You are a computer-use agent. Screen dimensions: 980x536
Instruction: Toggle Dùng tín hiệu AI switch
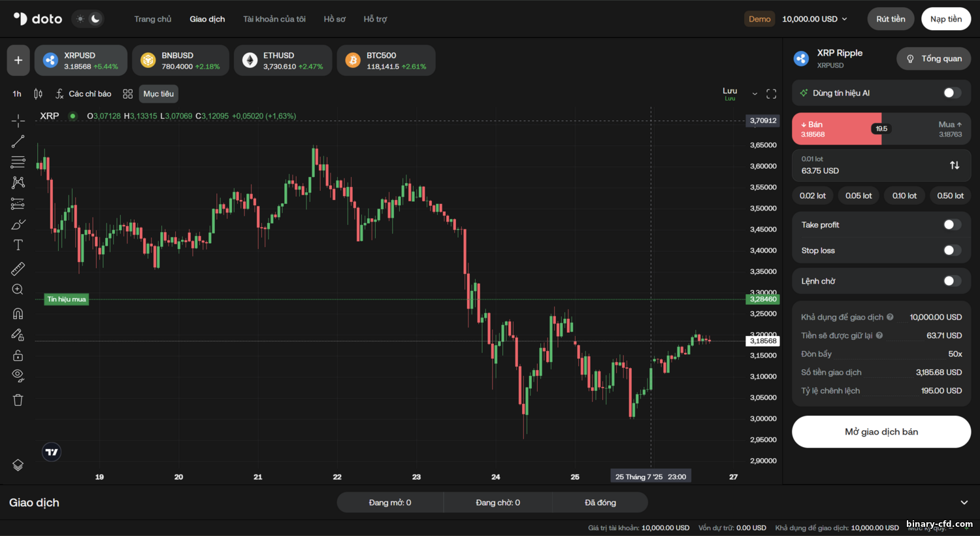(952, 93)
